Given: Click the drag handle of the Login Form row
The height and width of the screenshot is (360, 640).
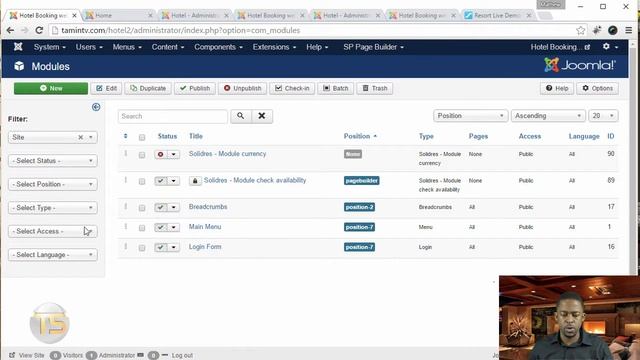Looking at the screenshot, I should [x=126, y=247].
